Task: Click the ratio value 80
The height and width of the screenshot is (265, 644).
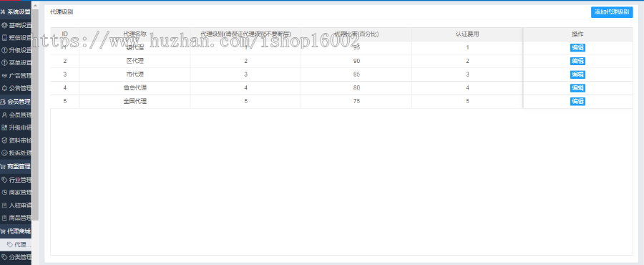Action: [x=356, y=88]
